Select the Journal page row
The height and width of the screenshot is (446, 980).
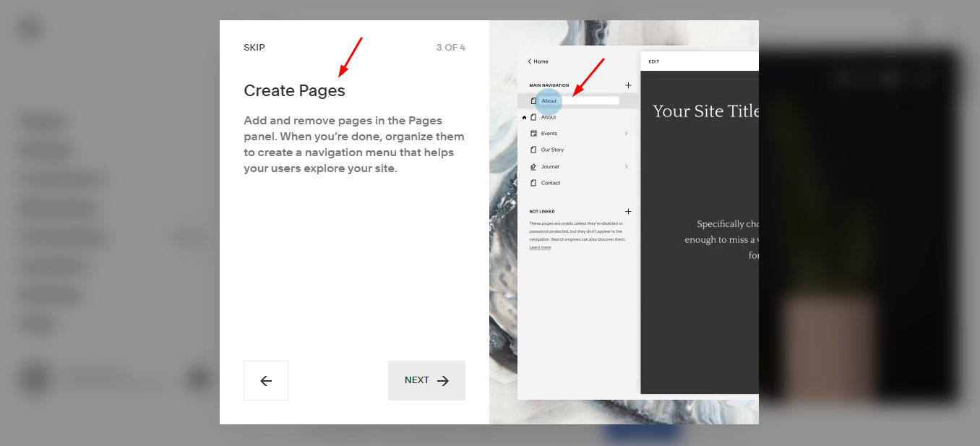click(578, 167)
